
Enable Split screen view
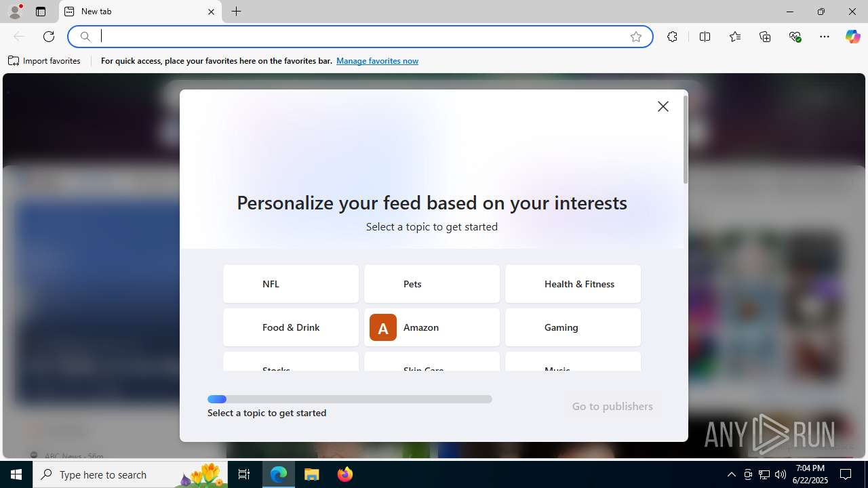[705, 37]
